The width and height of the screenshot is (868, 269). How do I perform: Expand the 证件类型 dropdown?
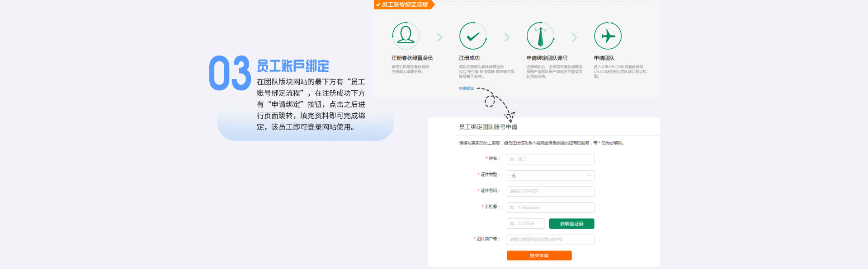550,176
